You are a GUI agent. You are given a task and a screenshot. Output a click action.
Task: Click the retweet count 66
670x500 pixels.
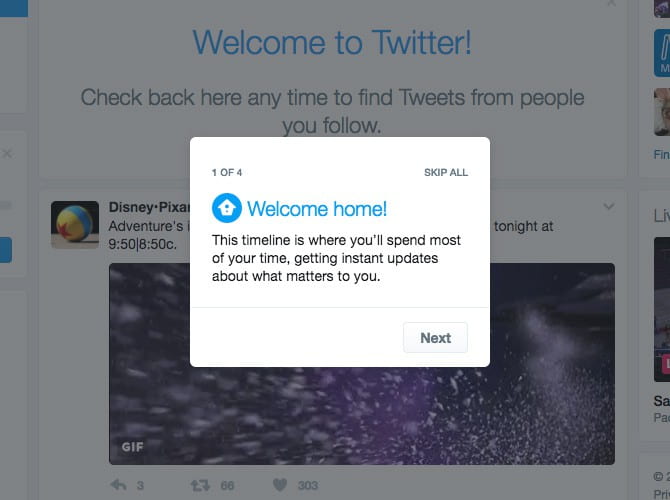(227, 485)
